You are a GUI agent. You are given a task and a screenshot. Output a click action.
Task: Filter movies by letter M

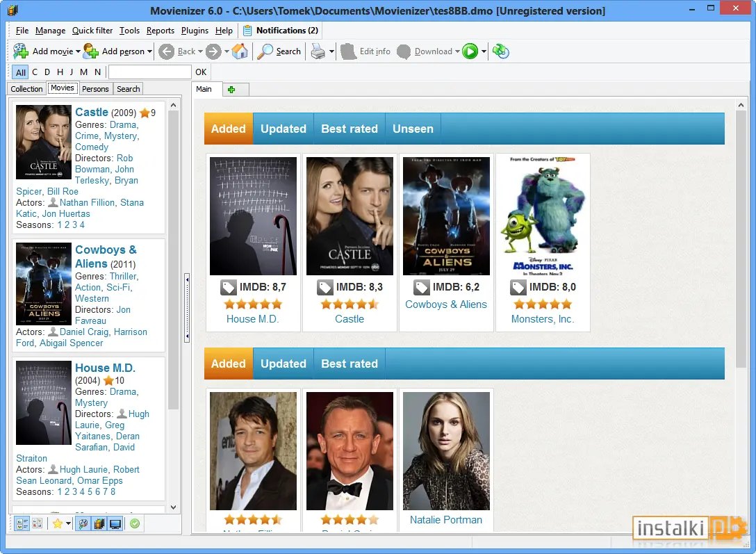(x=83, y=72)
